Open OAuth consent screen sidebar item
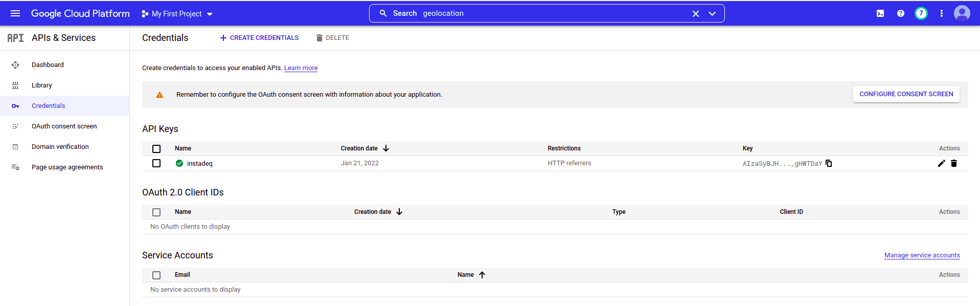Image resolution: width=980 pixels, height=306 pixels. (64, 126)
